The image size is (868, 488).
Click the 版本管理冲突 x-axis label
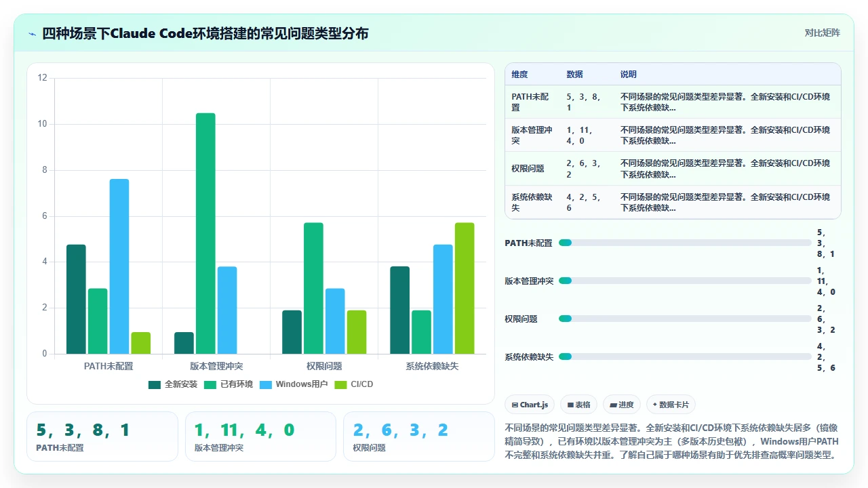tap(216, 366)
